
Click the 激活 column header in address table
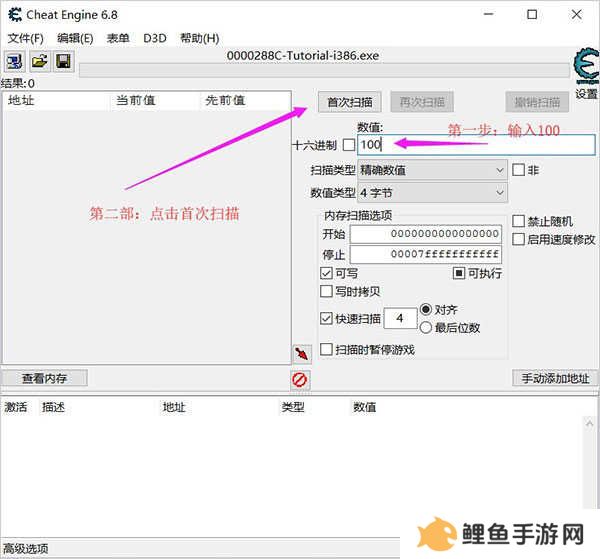pyautogui.click(x=16, y=407)
